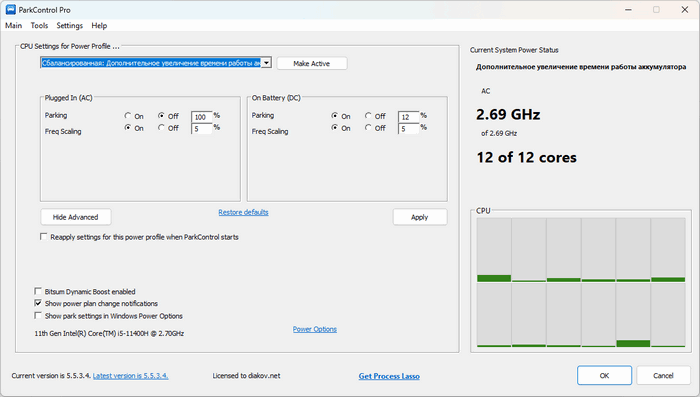
Task: Edit AC Freq Scaling percent field
Action: click(201, 129)
